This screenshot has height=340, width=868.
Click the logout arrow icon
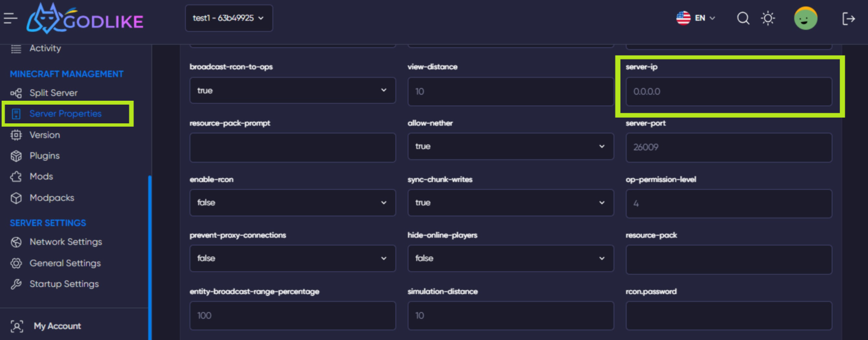click(x=848, y=19)
